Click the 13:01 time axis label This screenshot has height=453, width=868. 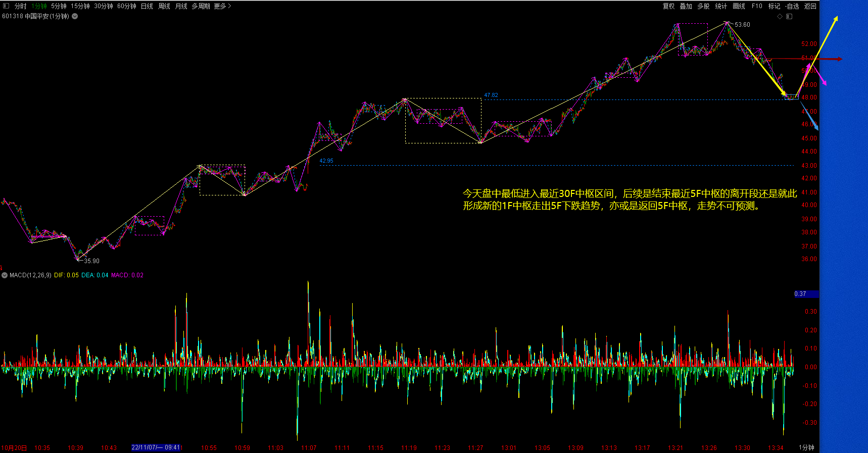click(509, 448)
